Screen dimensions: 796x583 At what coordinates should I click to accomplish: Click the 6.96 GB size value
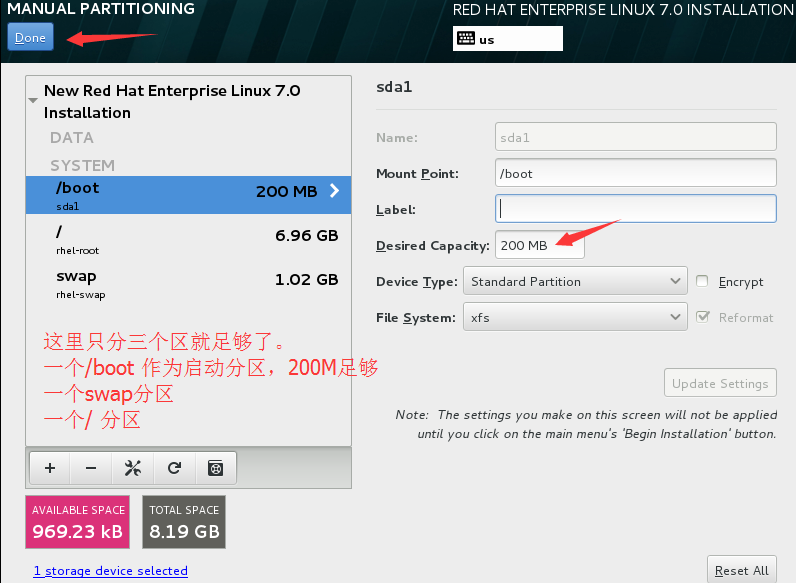307,236
